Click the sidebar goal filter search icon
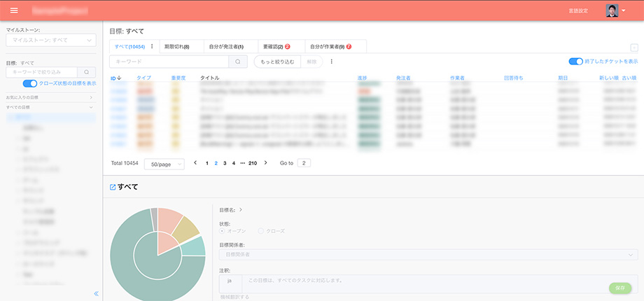644x301 pixels. click(x=86, y=72)
